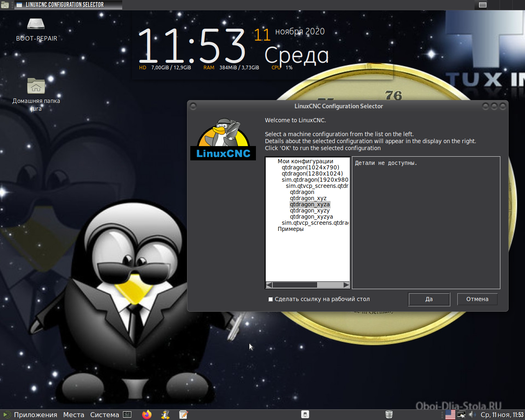The width and height of the screenshot is (525, 420).
Task: Click the volume speaker tray icon
Action: pos(472,415)
